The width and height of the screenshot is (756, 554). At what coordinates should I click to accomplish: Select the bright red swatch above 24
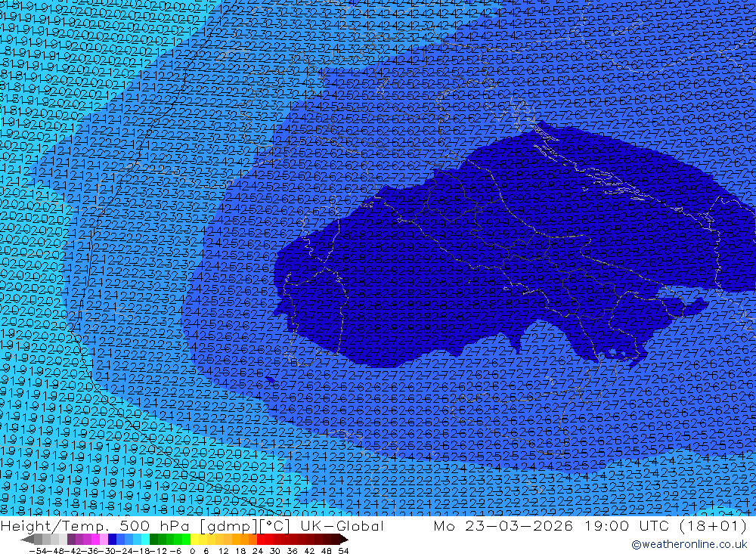pos(262,540)
